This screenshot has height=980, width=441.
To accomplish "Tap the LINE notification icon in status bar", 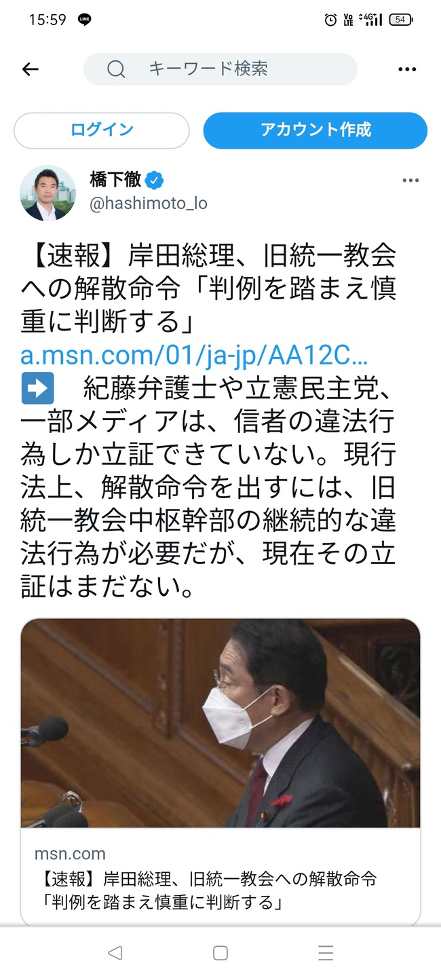I will [x=85, y=20].
